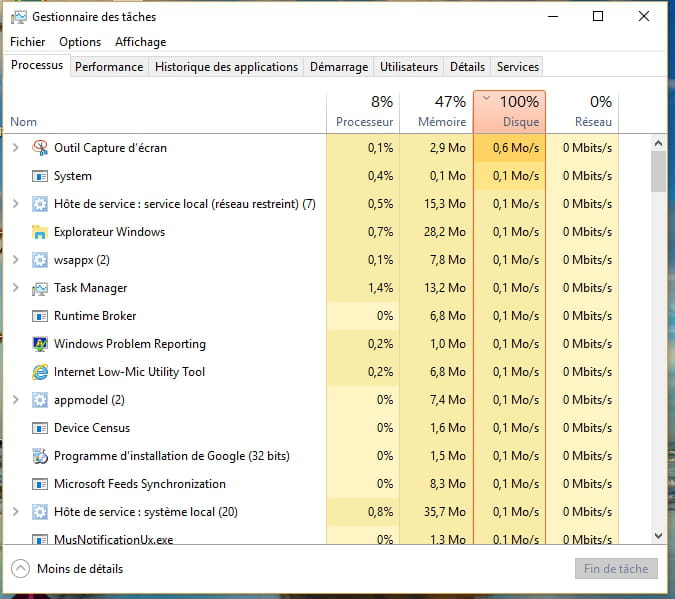Open the Affichage menu
The height and width of the screenshot is (599, 675).
[x=140, y=42]
